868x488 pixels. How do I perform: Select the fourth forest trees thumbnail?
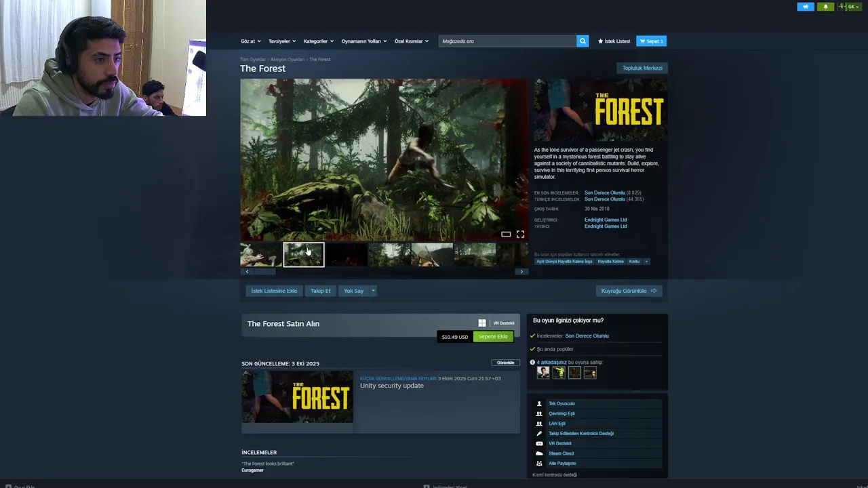(389, 255)
